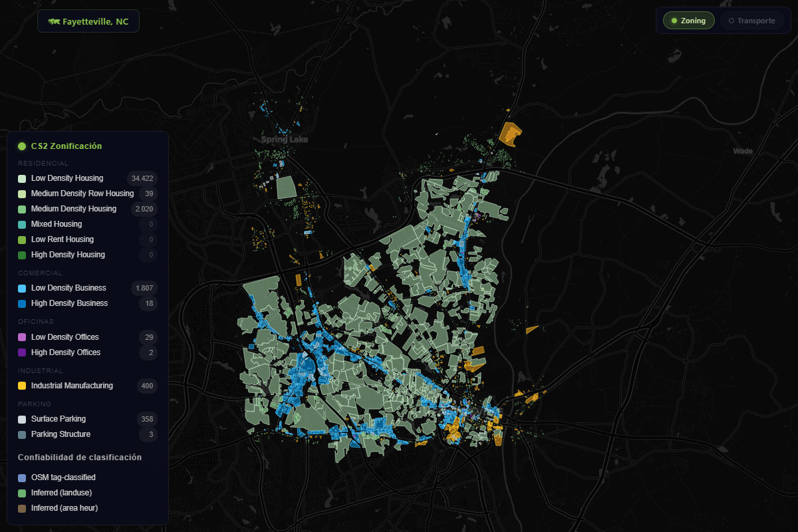Click the Inferred (area heur) label
Viewport: 798px width, 532px height.
tap(65, 508)
